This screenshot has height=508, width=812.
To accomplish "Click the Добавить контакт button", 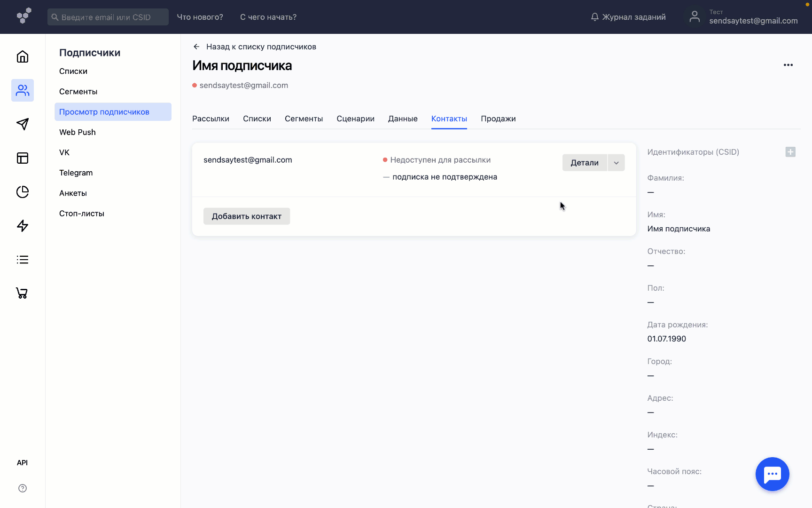I will click(247, 216).
